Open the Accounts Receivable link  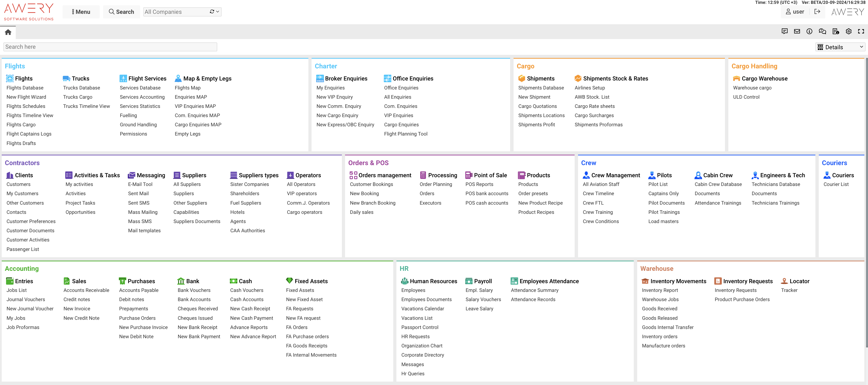click(x=86, y=290)
